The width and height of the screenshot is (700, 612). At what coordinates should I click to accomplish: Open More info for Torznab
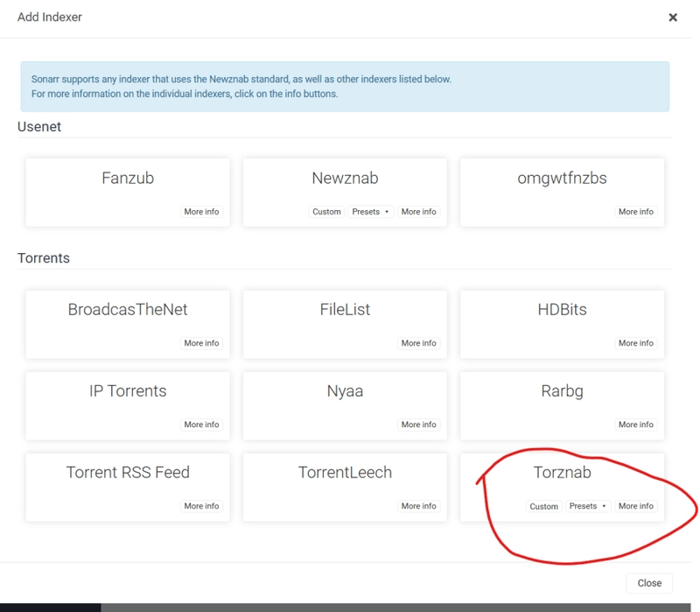pos(636,506)
